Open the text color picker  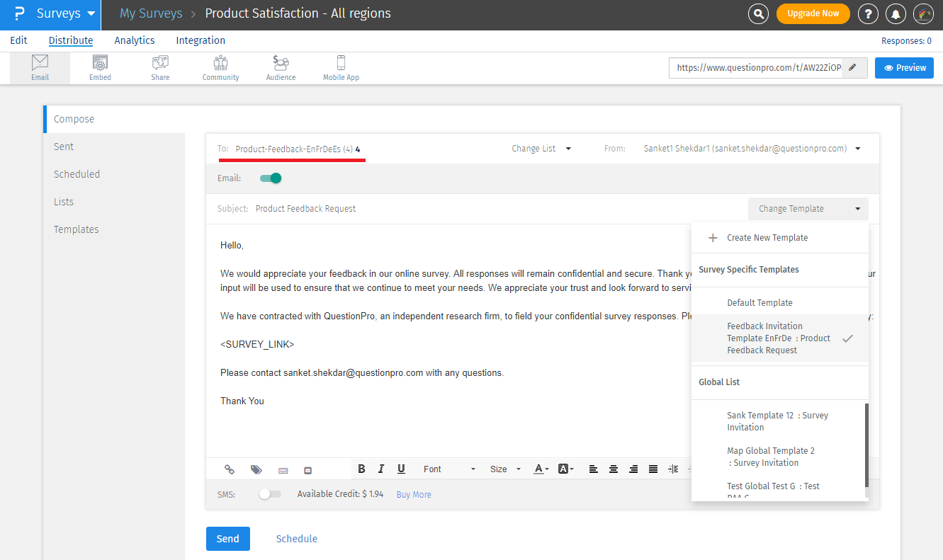[541, 469]
